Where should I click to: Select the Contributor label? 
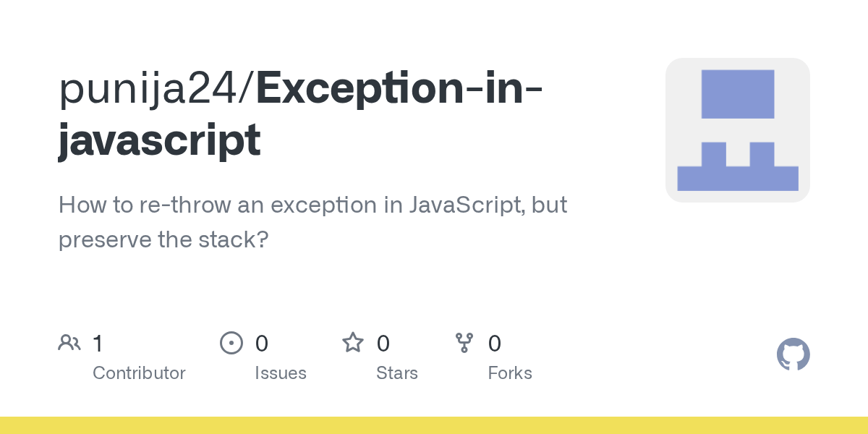pyautogui.click(x=139, y=373)
